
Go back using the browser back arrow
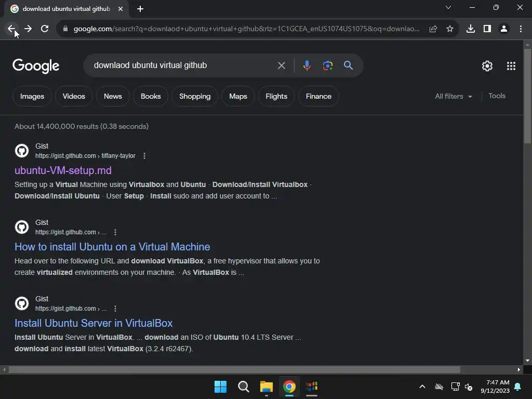click(x=11, y=29)
